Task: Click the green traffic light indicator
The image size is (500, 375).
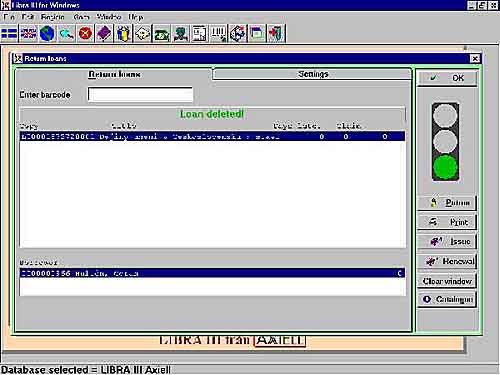Action: [x=445, y=167]
